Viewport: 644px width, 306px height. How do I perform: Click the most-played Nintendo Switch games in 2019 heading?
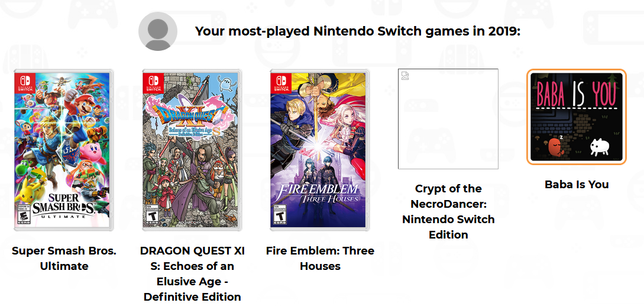coord(358,31)
